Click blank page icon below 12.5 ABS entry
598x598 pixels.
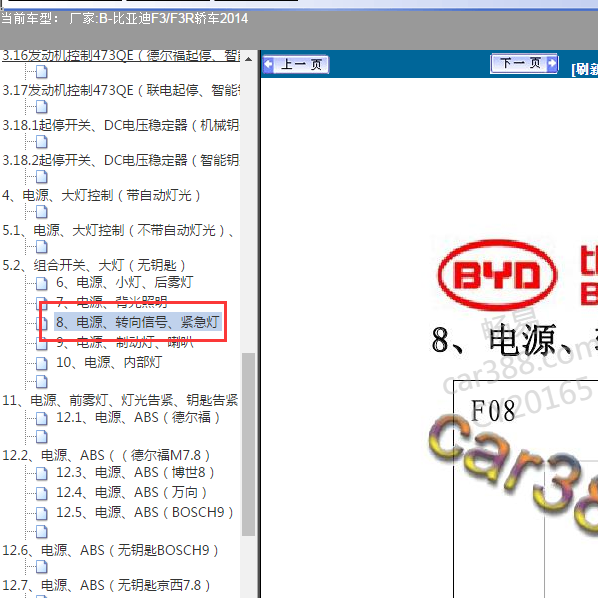42,531
